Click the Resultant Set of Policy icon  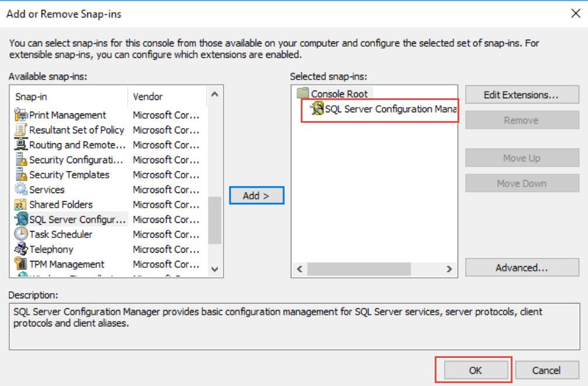(21, 130)
